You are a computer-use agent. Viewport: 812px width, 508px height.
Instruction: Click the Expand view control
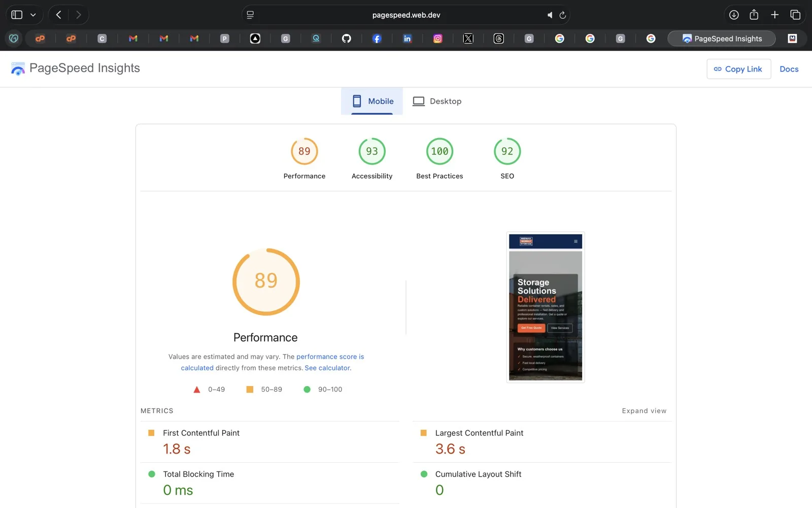click(644, 410)
